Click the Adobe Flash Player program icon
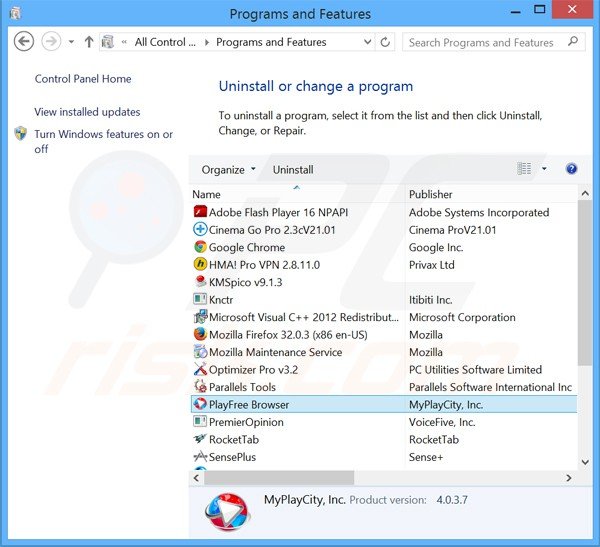Image resolution: width=600 pixels, height=547 pixels. (200, 212)
